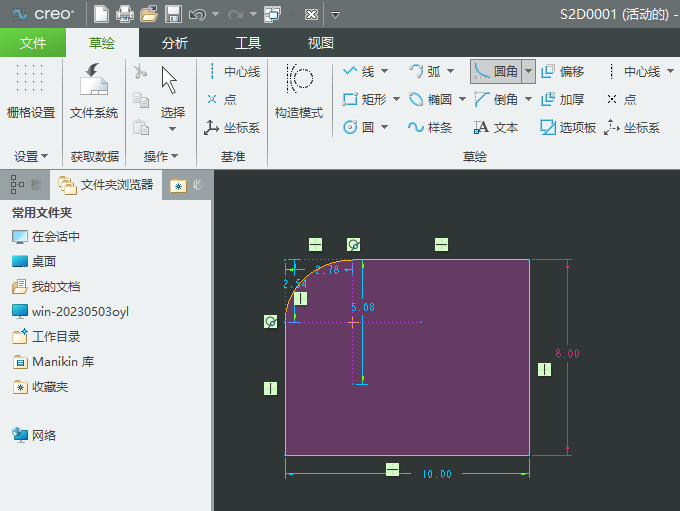Image resolution: width=680 pixels, height=511 pixels.
Task: Switch to the model tree tab
Action: click(x=25, y=185)
